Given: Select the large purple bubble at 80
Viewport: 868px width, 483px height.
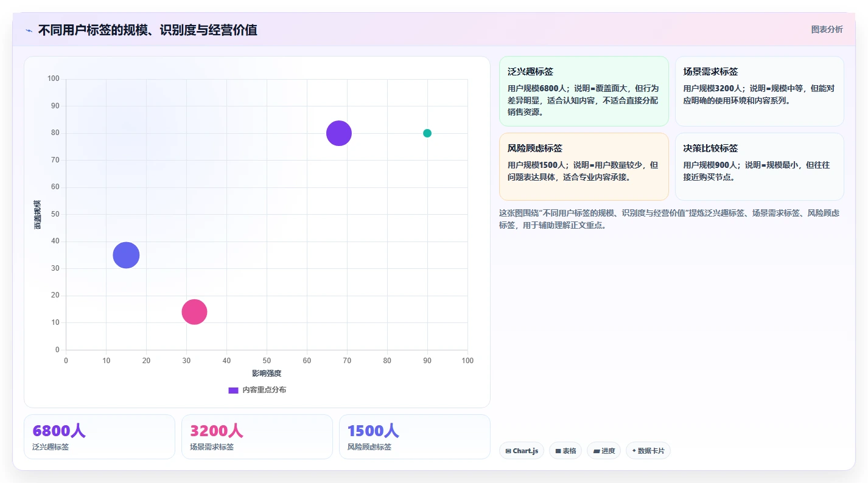Looking at the screenshot, I should [x=339, y=133].
